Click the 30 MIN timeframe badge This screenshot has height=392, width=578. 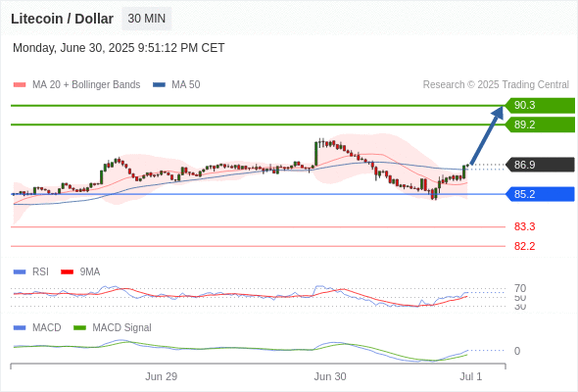pos(147,19)
